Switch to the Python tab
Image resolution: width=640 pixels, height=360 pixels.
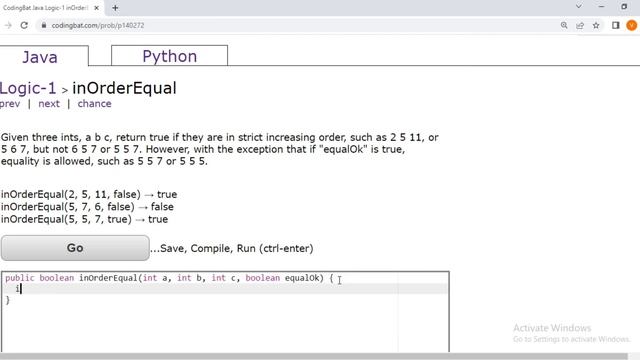pos(169,56)
